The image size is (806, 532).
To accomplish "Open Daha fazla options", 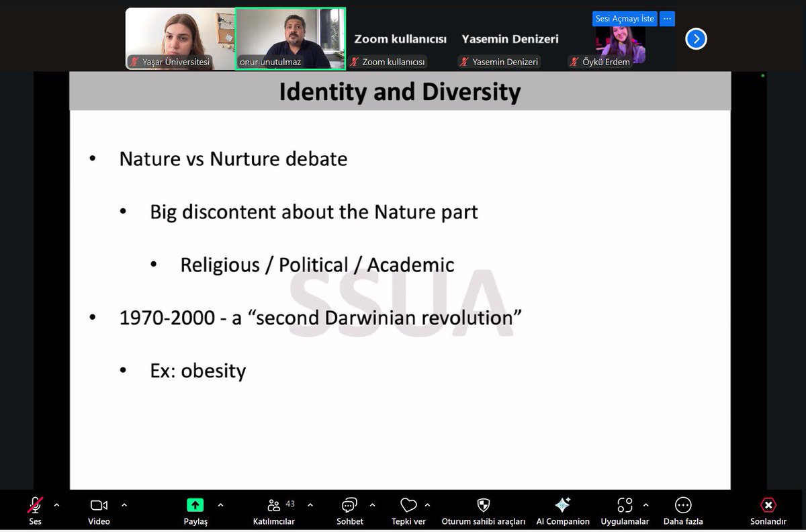I will [682, 506].
